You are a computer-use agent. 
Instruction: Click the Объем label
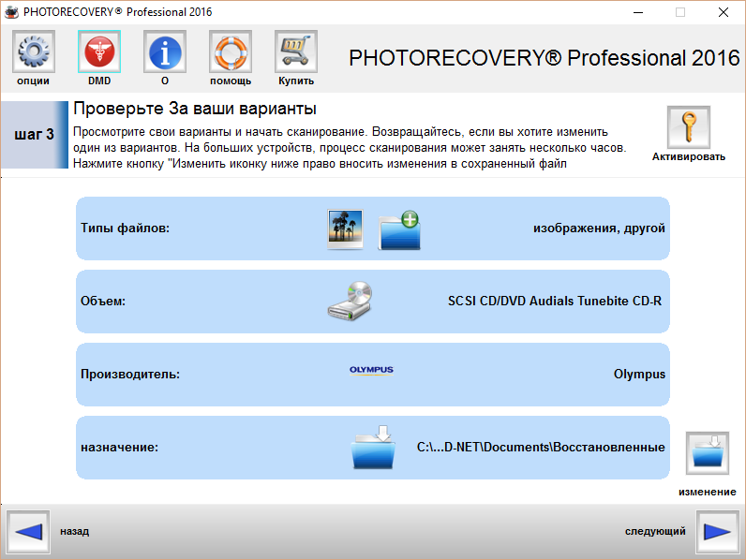(x=103, y=301)
